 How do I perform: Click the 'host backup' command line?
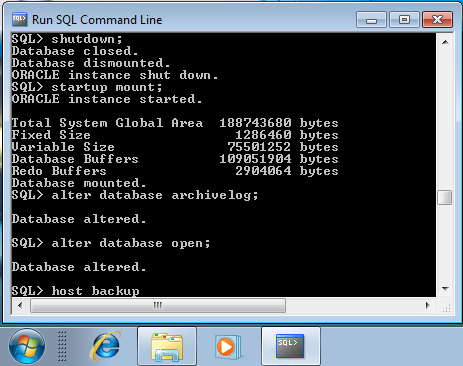pyautogui.click(x=75, y=291)
